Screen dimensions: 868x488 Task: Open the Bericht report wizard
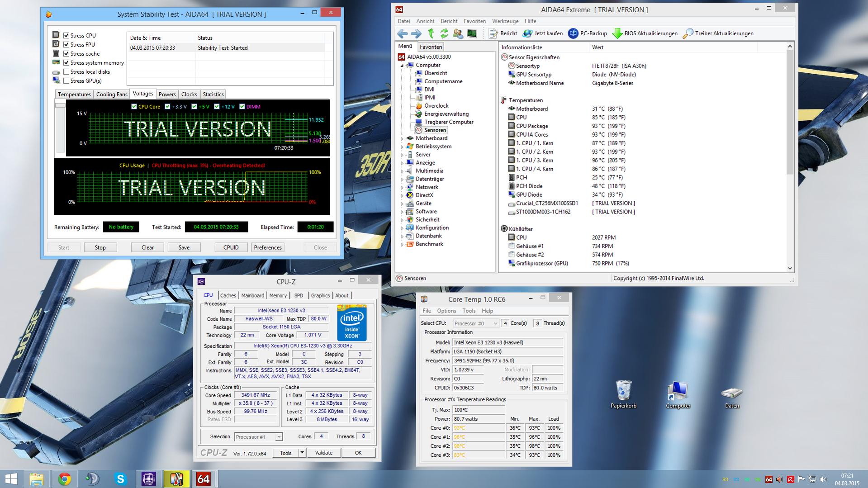pos(503,33)
